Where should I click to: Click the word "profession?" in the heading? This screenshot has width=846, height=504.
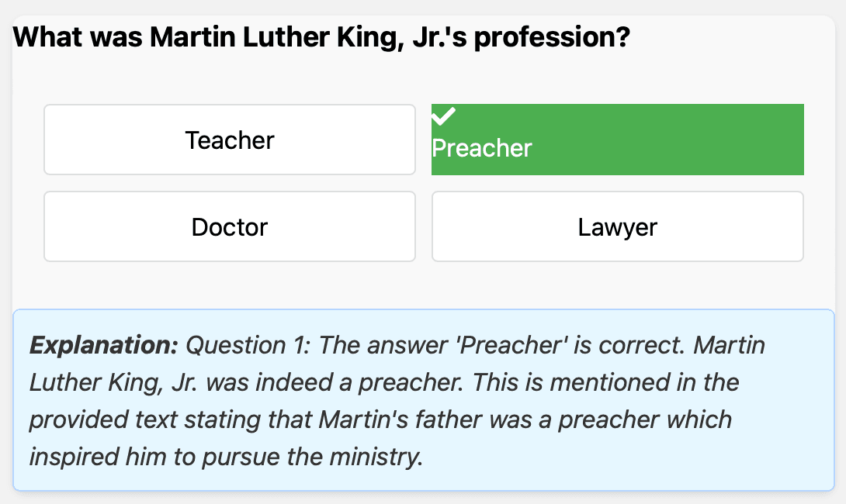coord(551,36)
